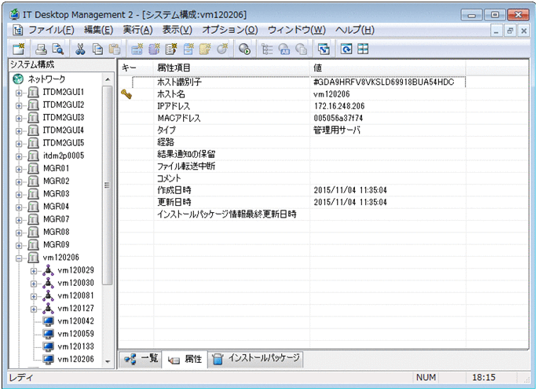Switch to the 属性 tab
Viewport: 538px width, 392px height.
pyautogui.click(x=185, y=359)
